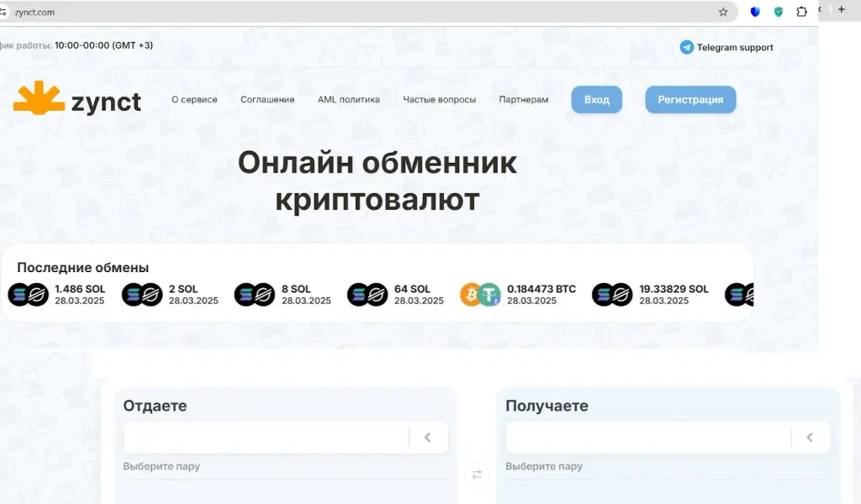Click the site info icon beside the URL
Image resolution: width=861 pixels, height=504 pixels.
pyautogui.click(x=3, y=12)
